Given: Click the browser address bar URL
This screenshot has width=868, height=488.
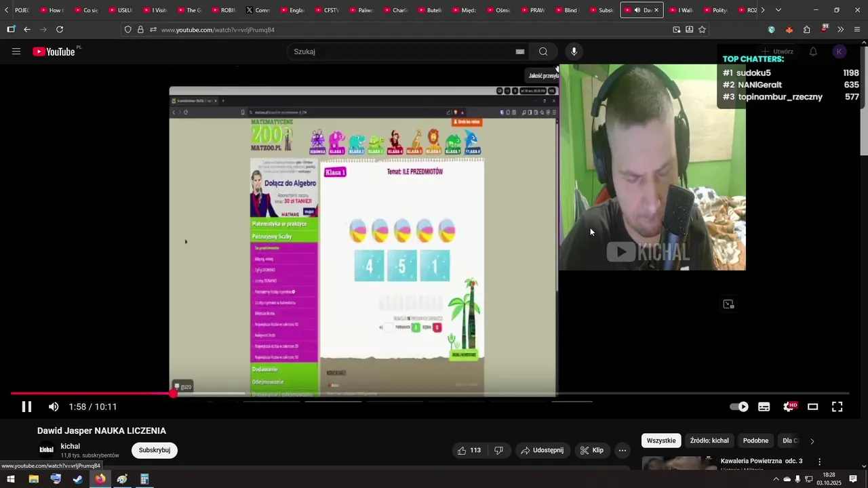Looking at the screenshot, I should click(x=218, y=30).
